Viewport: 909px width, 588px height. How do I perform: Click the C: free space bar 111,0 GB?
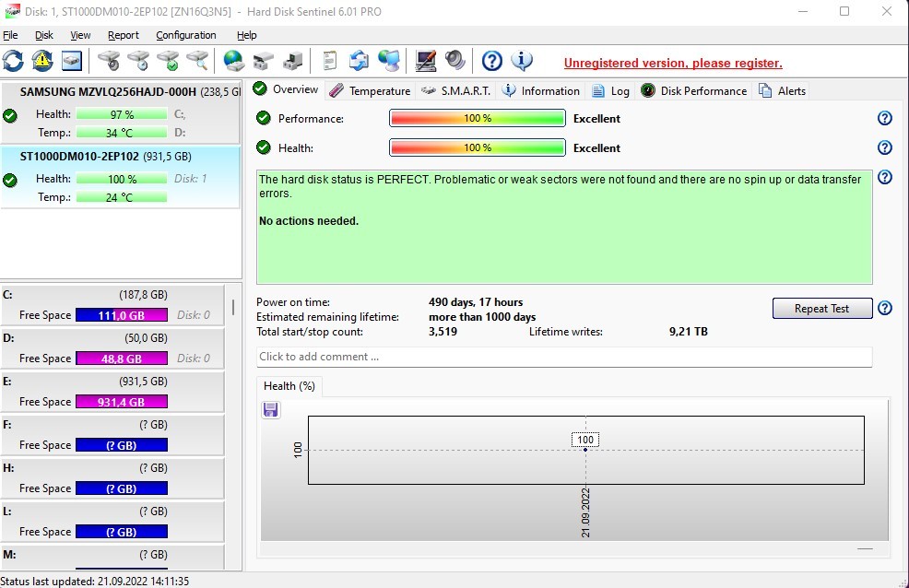pyautogui.click(x=122, y=315)
